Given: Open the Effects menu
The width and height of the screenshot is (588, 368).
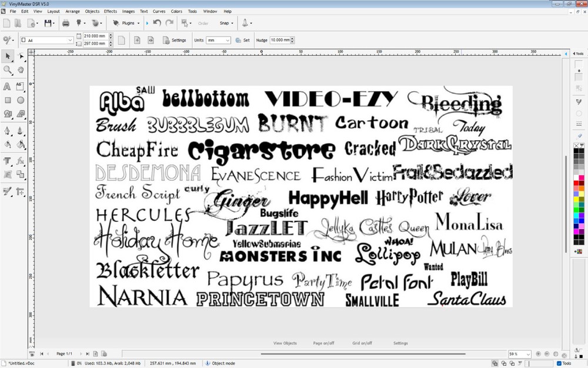Looking at the screenshot, I should [111, 11].
